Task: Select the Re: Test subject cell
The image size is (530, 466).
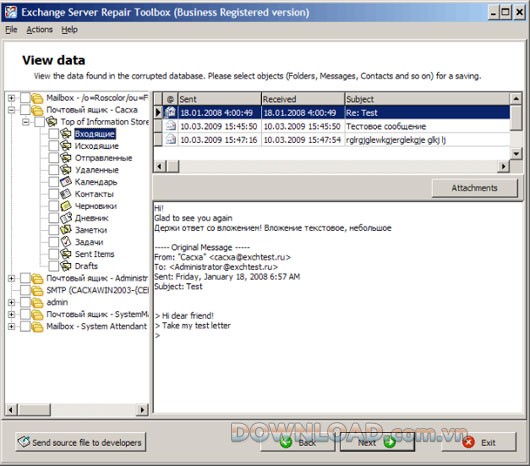Action: coord(427,112)
